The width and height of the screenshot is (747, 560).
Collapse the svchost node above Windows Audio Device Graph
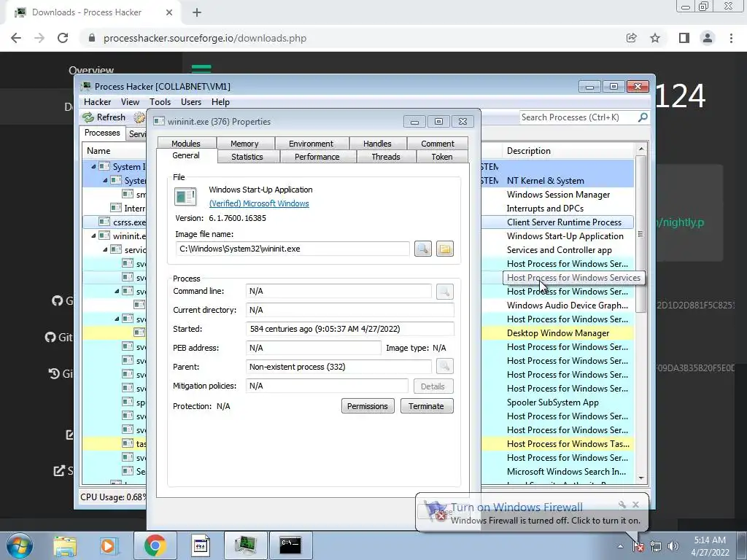117,291
